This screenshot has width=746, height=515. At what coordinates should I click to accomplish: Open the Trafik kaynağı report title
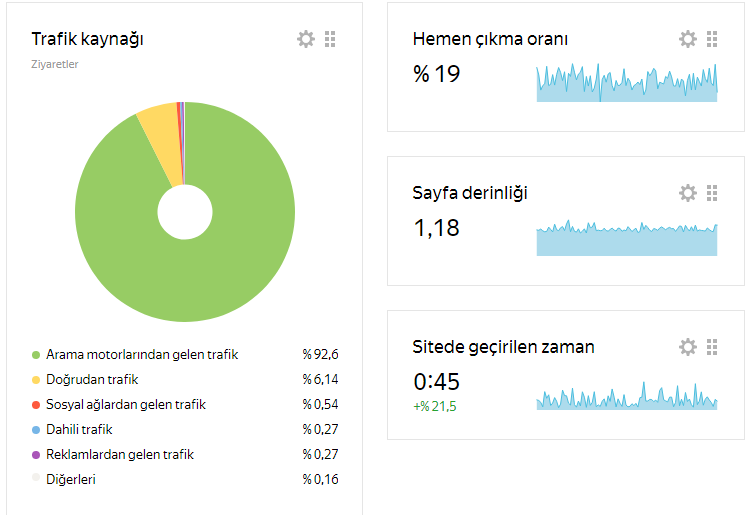88,40
